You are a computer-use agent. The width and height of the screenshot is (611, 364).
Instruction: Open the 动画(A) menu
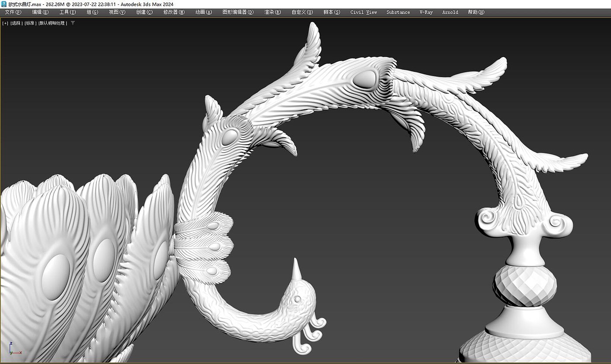(203, 12)
